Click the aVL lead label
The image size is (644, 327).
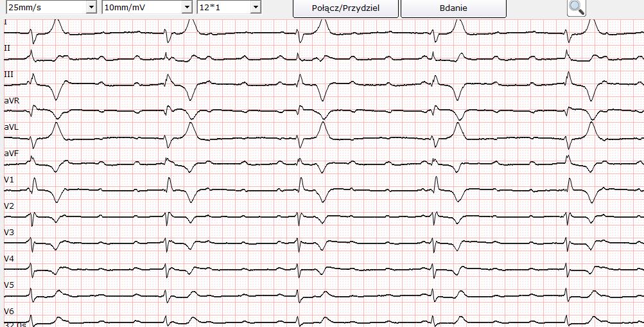pos(11,127)
